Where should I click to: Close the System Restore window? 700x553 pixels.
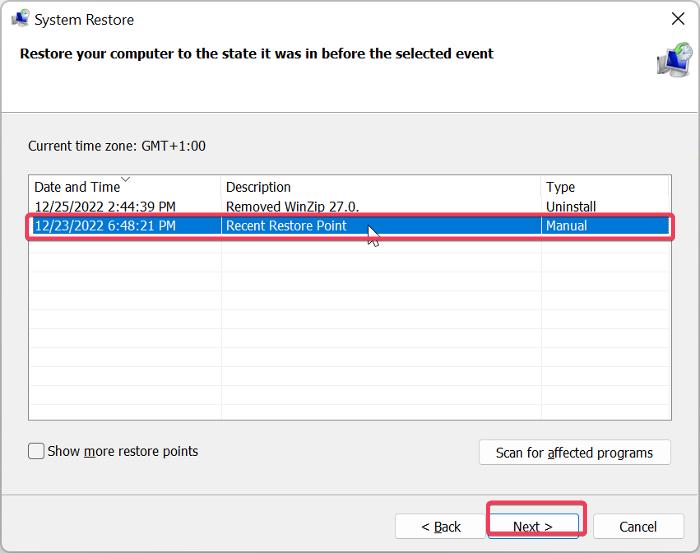point(677,19)
